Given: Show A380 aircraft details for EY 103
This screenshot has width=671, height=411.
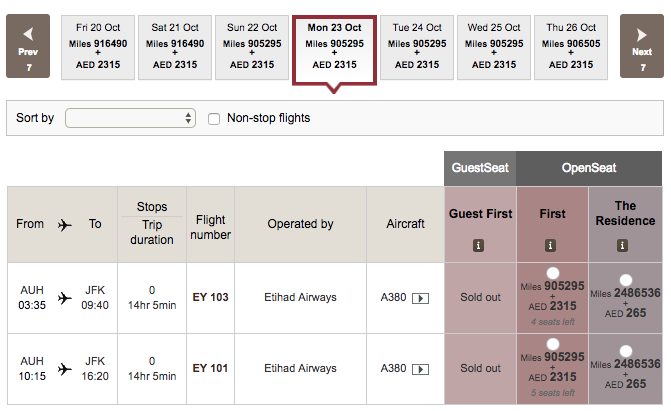Looking at the screenshot, I should click(420, 298).
